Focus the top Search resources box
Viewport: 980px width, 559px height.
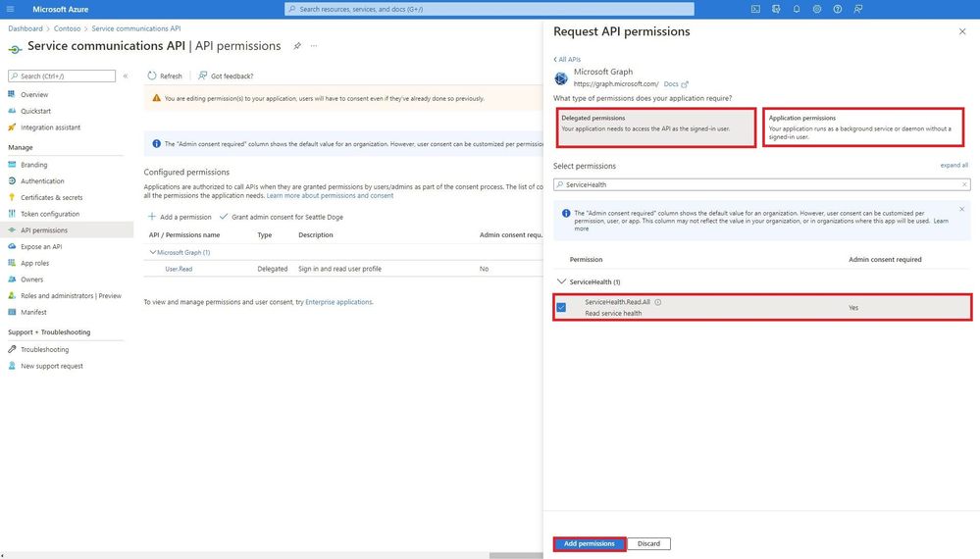click(x=490, y=9)
